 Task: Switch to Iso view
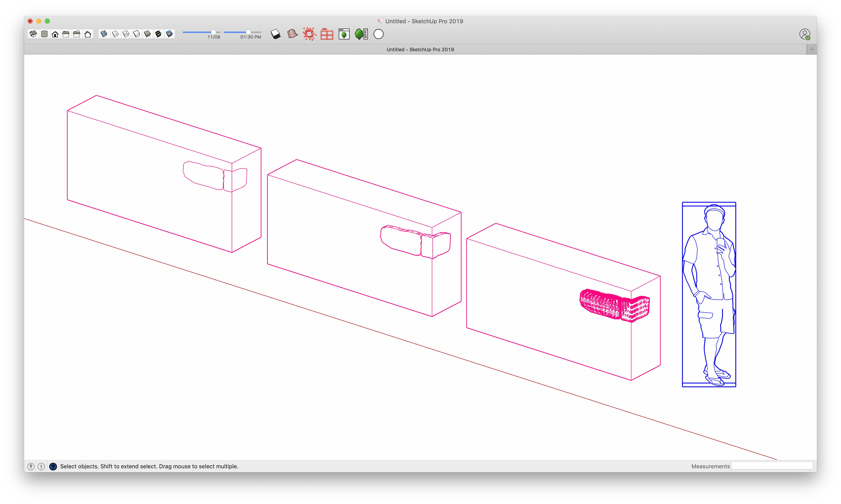tap(33, 34)
